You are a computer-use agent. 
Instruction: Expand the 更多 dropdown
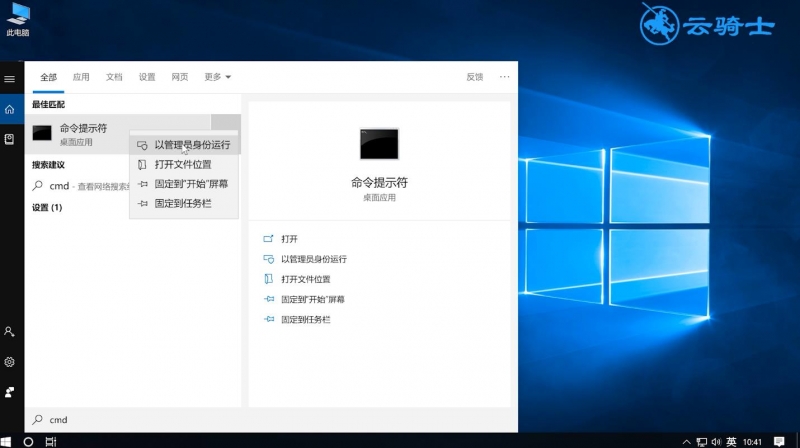(217, 77)
